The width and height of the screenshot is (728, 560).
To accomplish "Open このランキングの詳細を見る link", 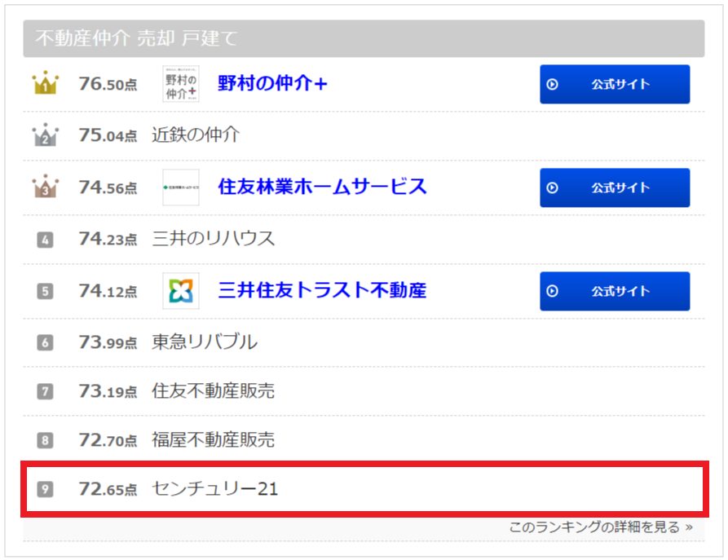I will [x=601, y=527].
